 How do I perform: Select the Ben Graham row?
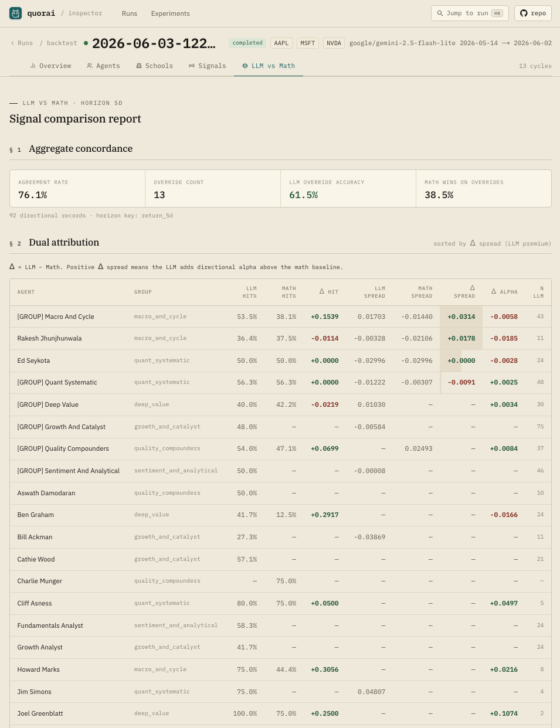(280, 515)
